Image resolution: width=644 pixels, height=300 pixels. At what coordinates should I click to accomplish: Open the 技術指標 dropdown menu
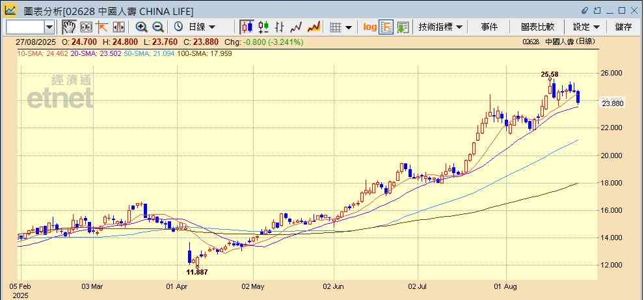(440, 27)
